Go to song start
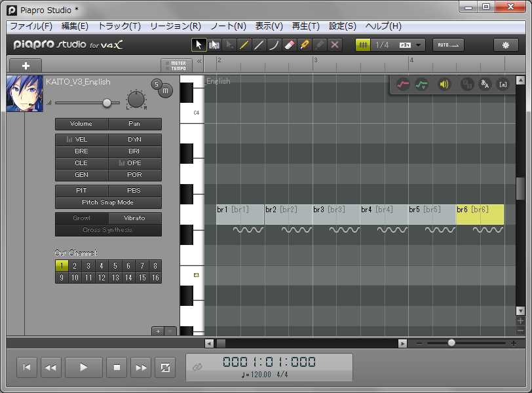This screenshot has width=532, height=393. 26,367
